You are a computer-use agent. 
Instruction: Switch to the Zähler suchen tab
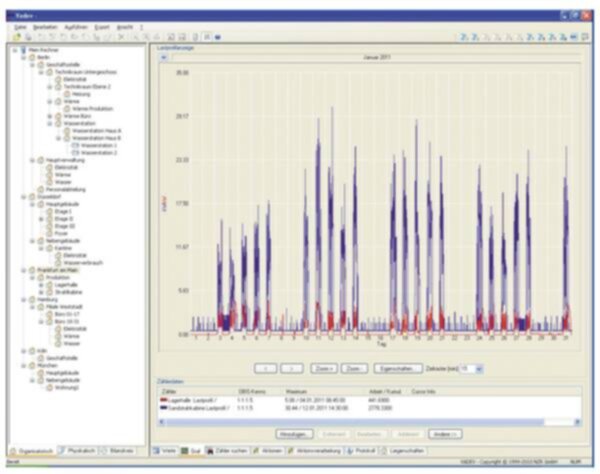pyautogui.click(x=227, y=451)
